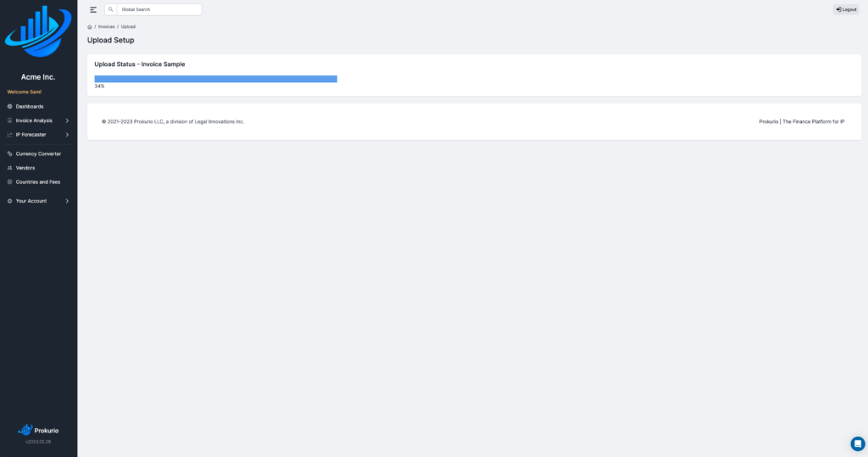Click the Your Account gear icon
868x457 pixels.
[9, 201]
